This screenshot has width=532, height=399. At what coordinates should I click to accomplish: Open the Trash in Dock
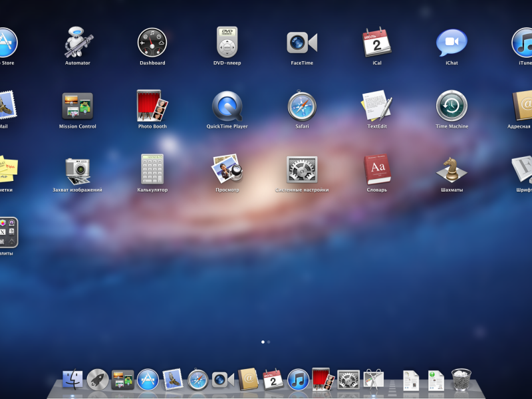pos(462,379)
